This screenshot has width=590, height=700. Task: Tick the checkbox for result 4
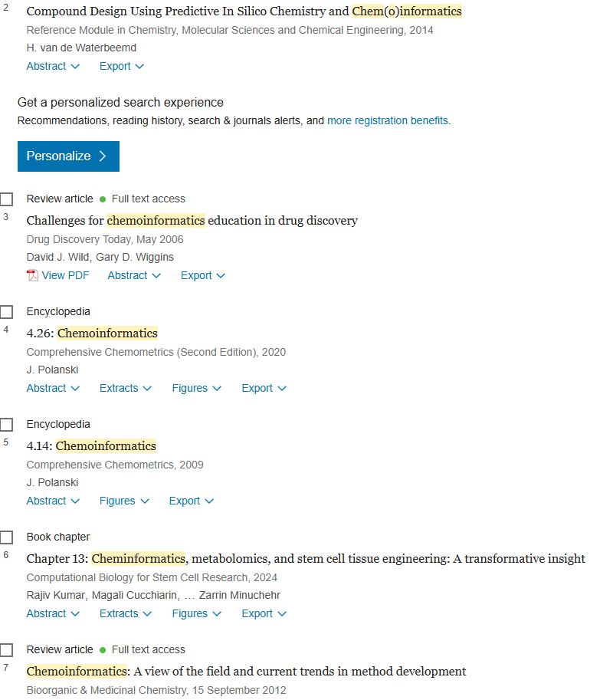pos(6,312)
